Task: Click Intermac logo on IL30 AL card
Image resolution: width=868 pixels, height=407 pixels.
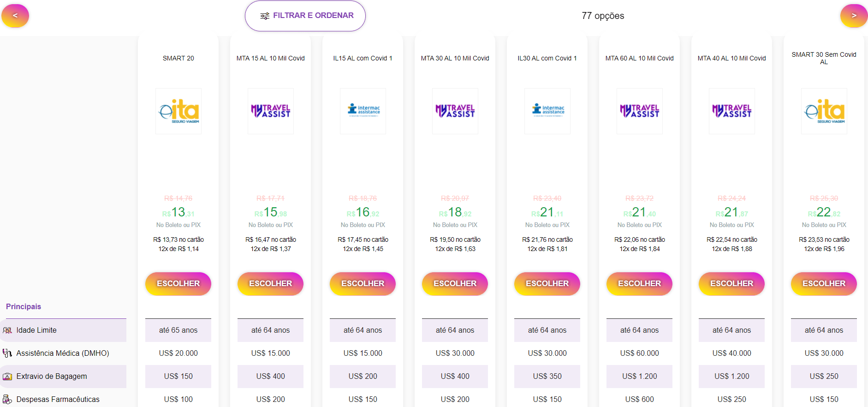Action: tap(547, 111)
